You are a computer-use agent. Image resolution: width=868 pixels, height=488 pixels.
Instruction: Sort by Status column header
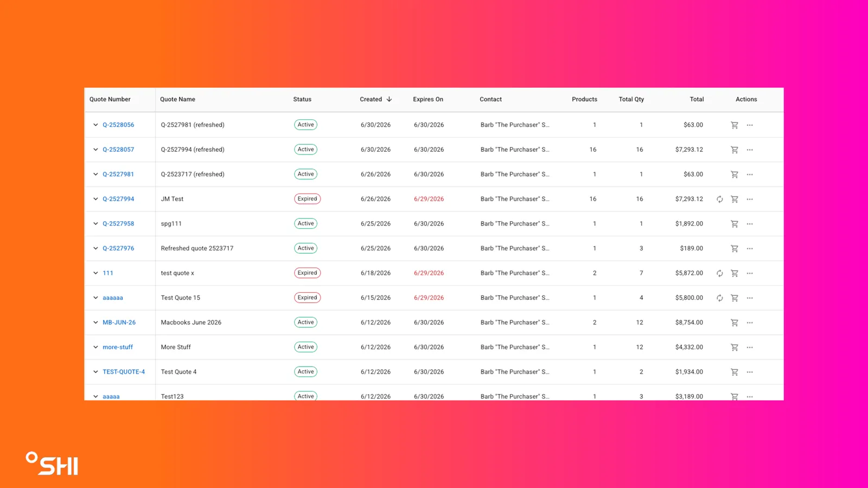pos(302,99)
